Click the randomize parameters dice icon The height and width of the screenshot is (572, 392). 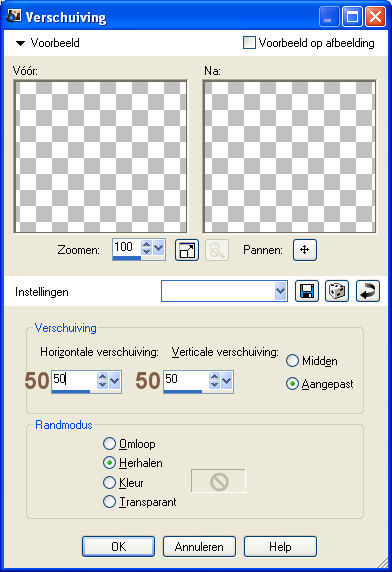pyautogui.click(x=337, y=291)
